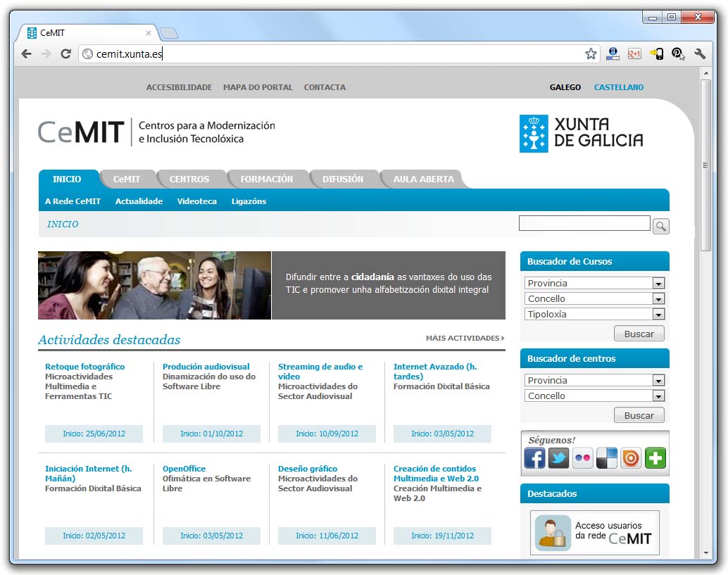
Task: Click the Xunta de Galicia logo
Action: [x=582, y=134]
